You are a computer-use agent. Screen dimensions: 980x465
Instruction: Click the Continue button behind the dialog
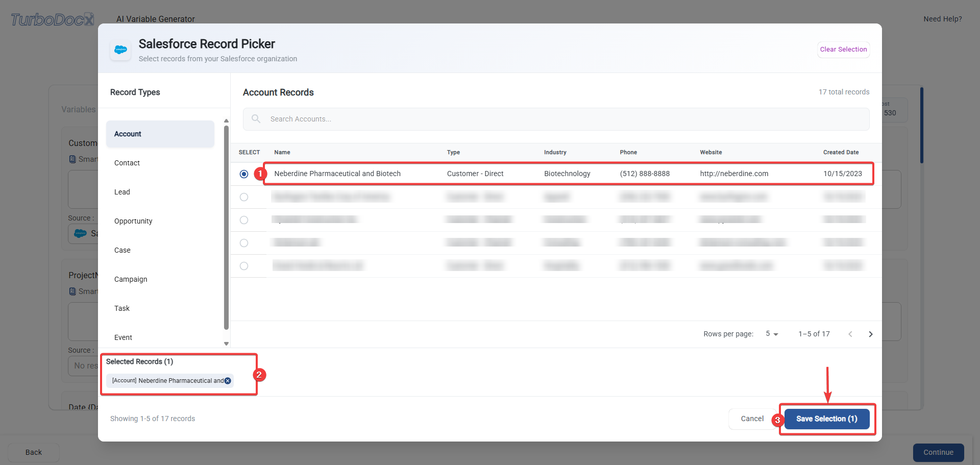coord(938,452)
